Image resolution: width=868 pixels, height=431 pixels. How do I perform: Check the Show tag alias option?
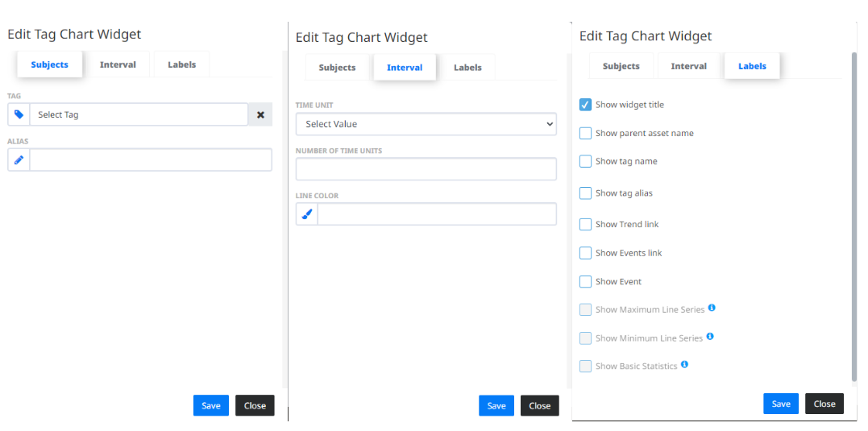(x=585, y=193)
